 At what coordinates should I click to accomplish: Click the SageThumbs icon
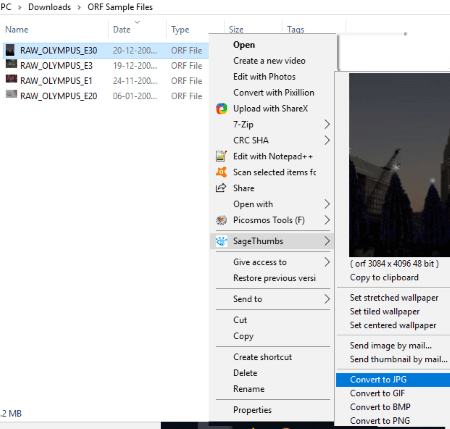(221, 241)
